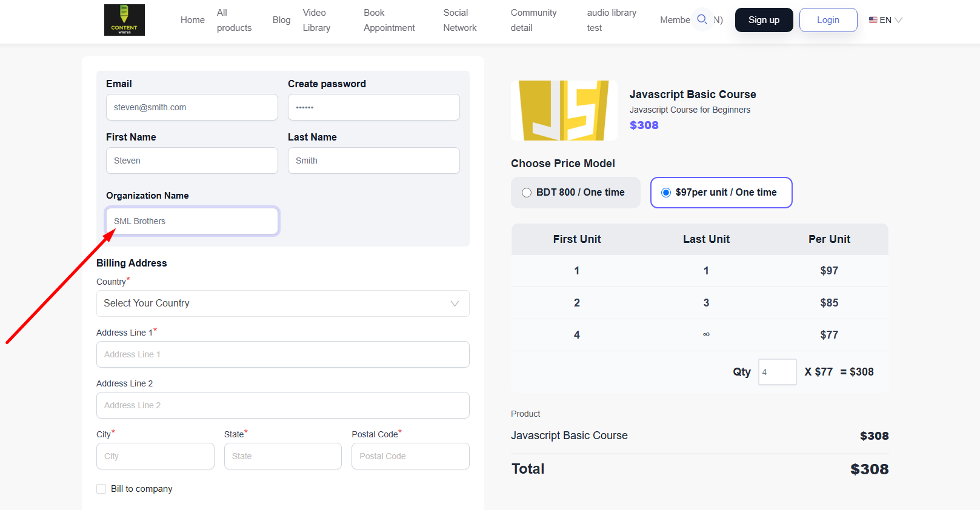
Task: Open the Select Your Country dropdown
Action: click(x=283, y=303)
